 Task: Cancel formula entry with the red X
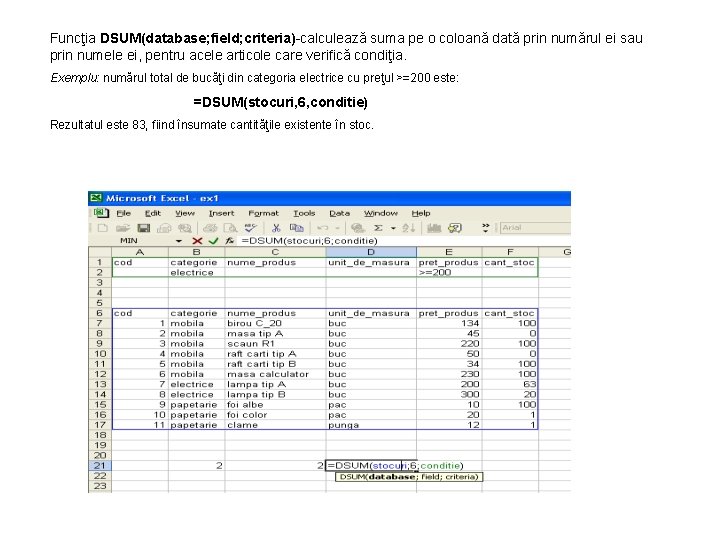197,241
